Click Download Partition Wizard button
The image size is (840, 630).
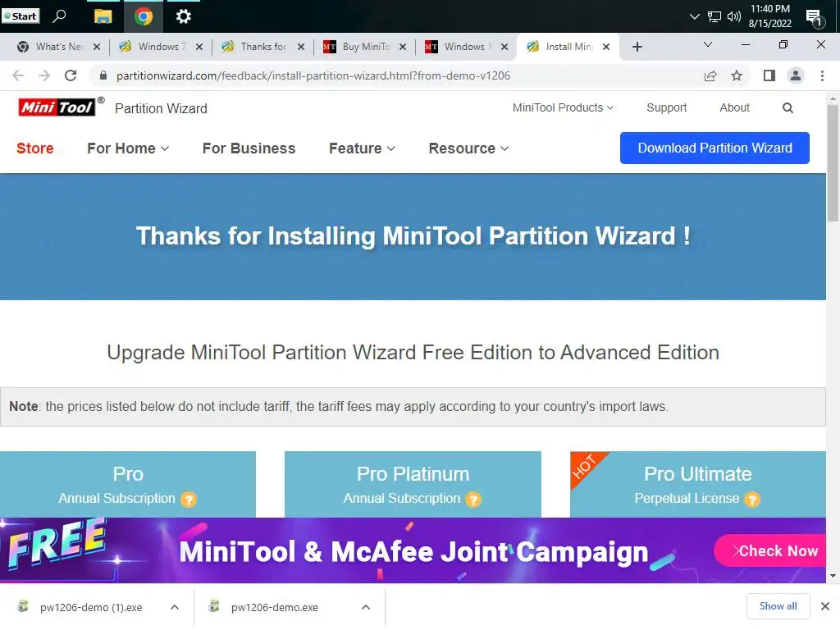714,148
